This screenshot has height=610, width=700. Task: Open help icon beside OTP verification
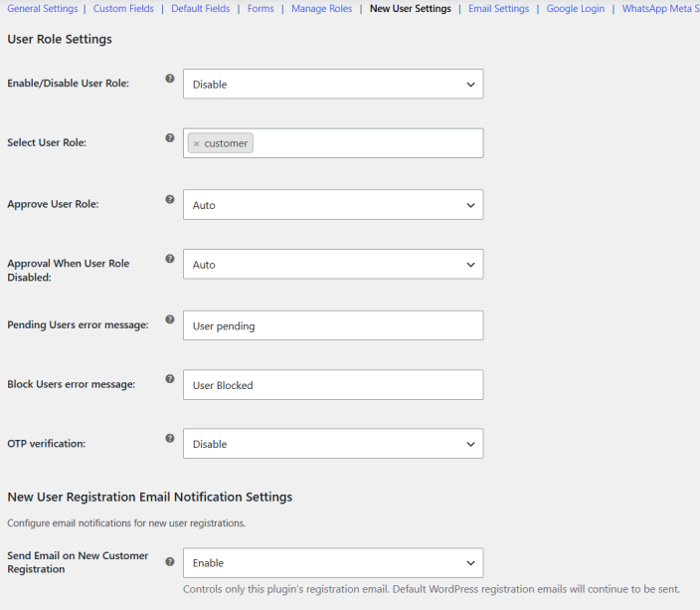tap(170, 439)
